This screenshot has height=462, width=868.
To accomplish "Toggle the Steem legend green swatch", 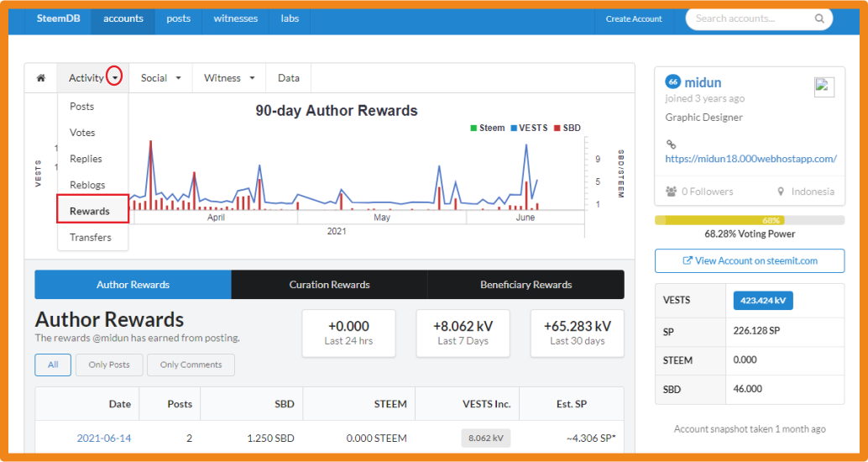I will [x=473, y=128].
